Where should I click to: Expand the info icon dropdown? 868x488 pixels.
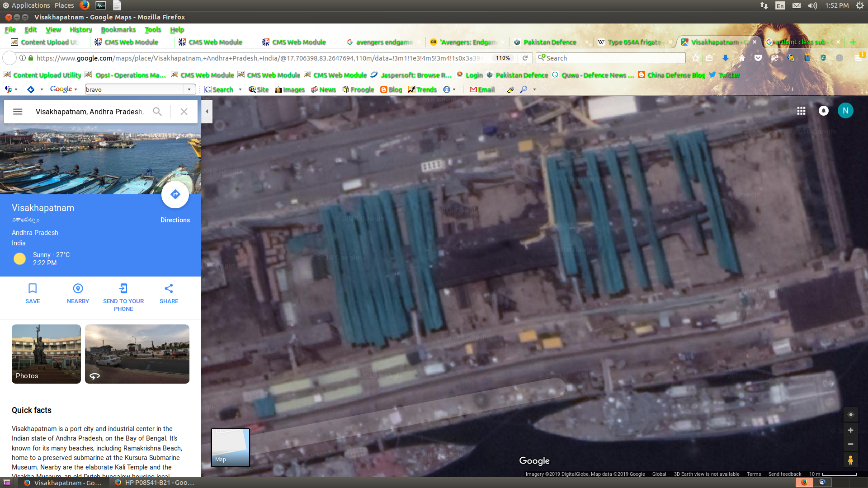[x=454, y=89]
